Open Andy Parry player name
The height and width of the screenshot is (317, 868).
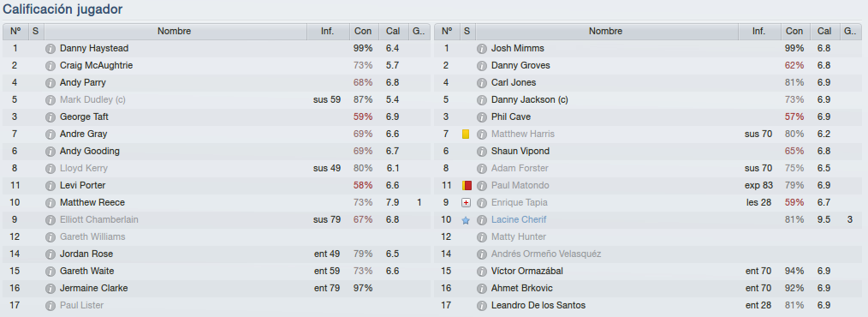click(82, 82)
